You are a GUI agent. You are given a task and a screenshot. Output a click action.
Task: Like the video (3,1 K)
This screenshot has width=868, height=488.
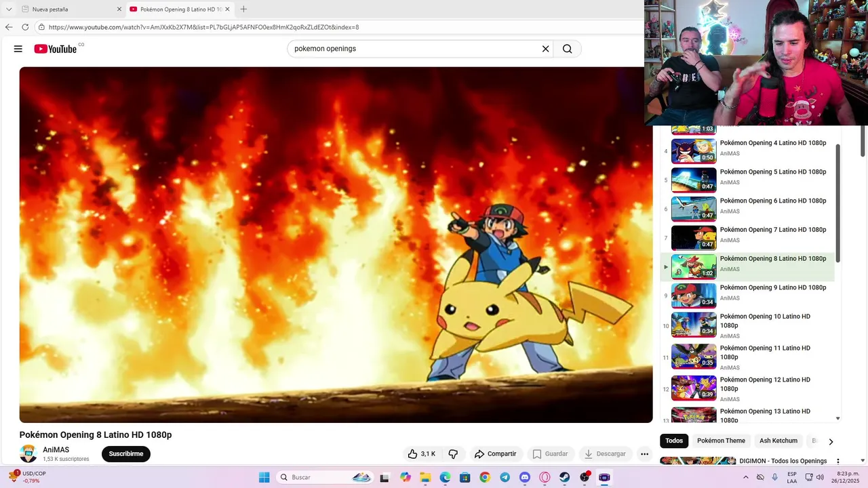(x=421, y=454)
